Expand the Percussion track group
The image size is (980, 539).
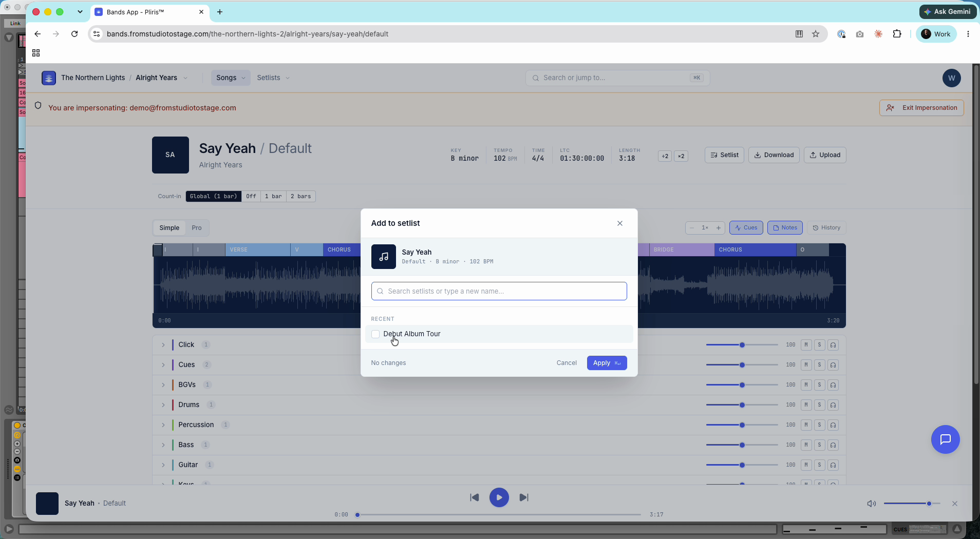[x=163, y=425]
